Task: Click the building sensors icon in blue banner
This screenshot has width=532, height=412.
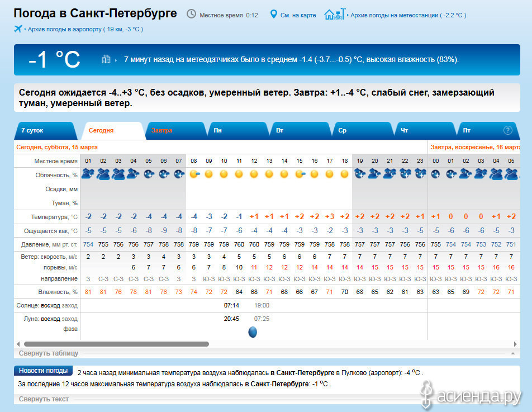Action: 106,59
